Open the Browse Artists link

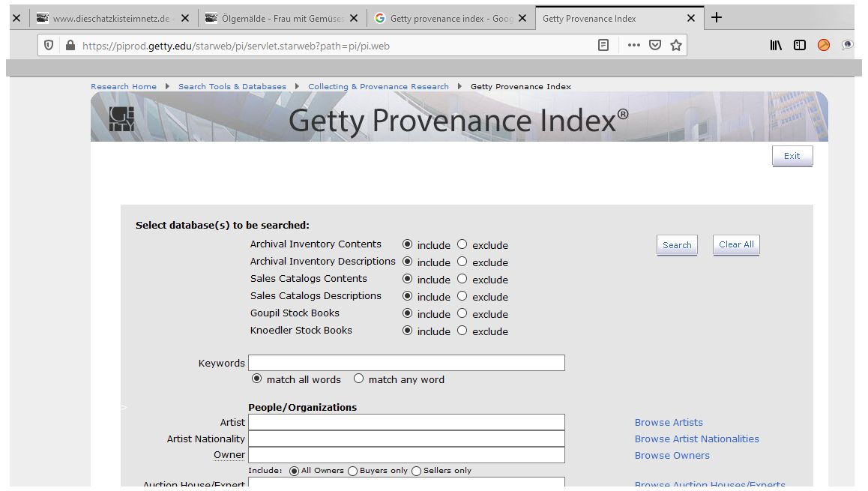coord(668,422)
